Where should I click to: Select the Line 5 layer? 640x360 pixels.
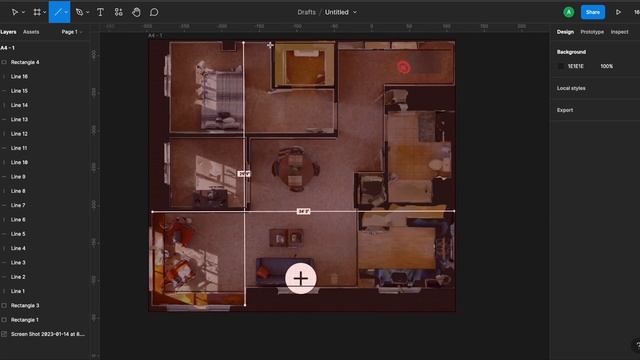[18, 233]
